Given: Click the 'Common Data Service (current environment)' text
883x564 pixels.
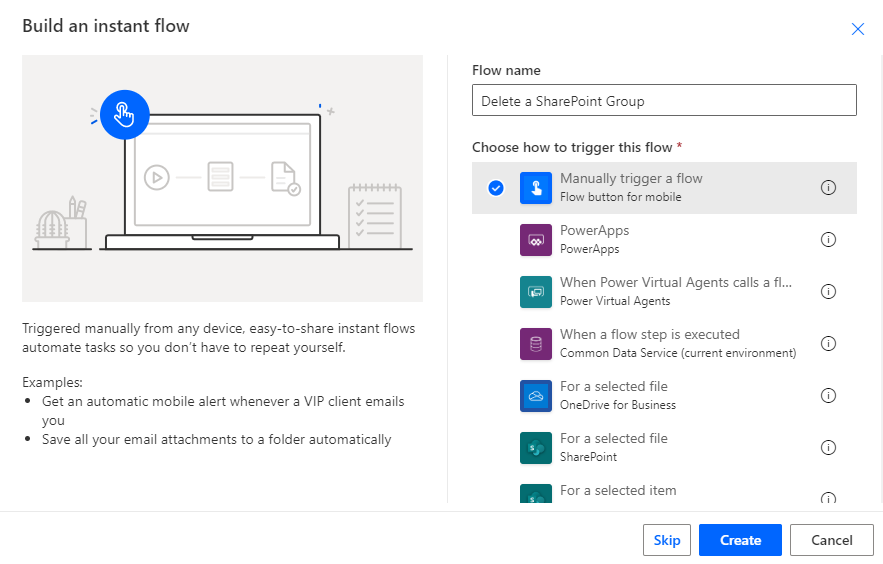Looking at the screenshot, I should click(x=678, y=353).
